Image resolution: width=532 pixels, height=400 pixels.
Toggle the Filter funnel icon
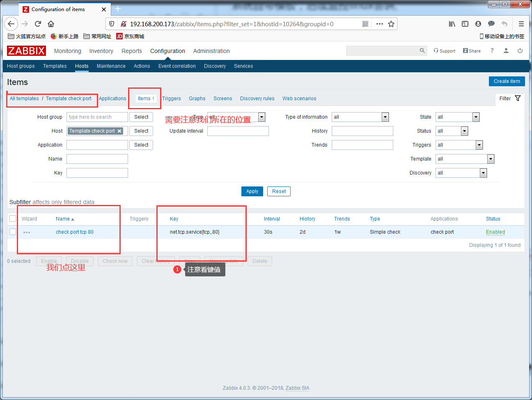[518, 98]
